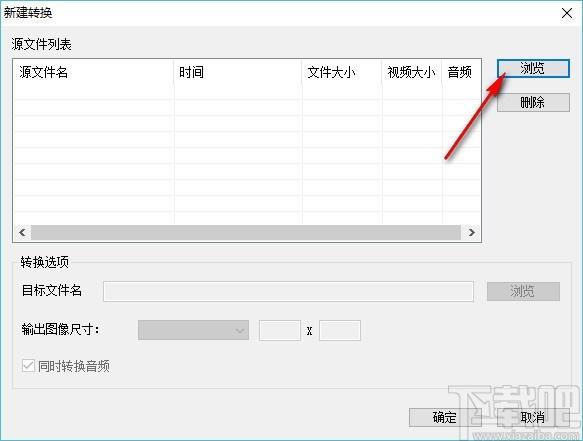The width and height of the screenshot is (583, 441).
Task: Click the left scroll arrow of file list
Action: (22, 232)
